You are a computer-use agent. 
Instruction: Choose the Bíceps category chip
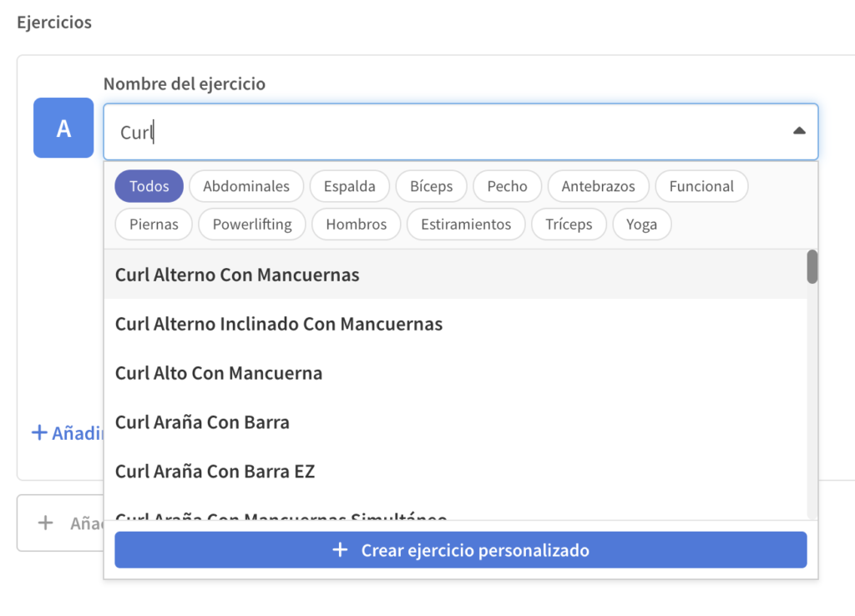pyautogui.click(x=431, y=186)
